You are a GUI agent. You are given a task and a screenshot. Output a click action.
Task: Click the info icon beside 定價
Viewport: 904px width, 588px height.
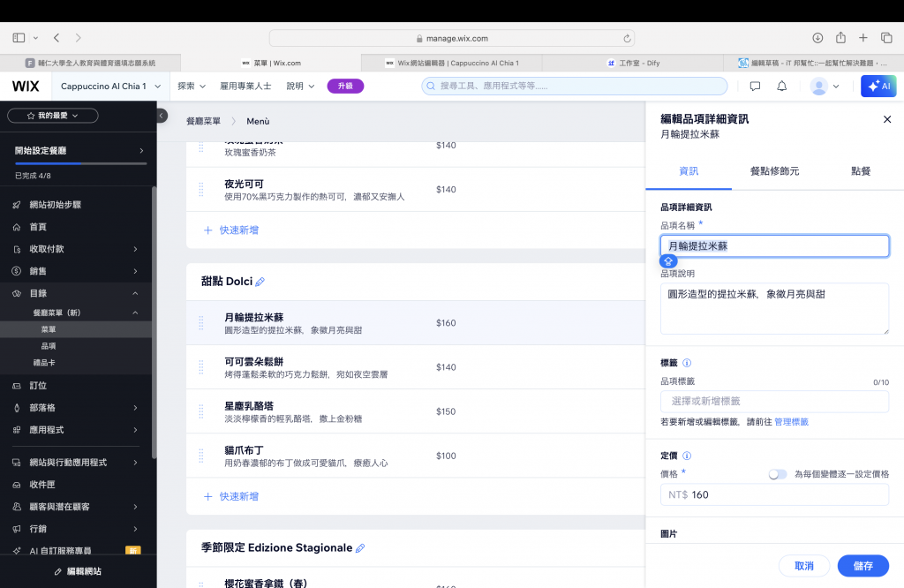[687, 456]
